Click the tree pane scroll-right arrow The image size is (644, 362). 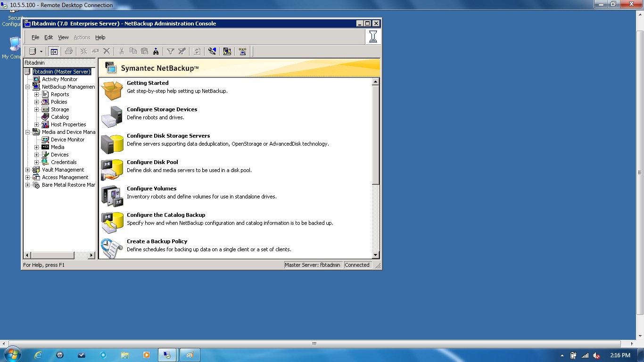point(91,255)
